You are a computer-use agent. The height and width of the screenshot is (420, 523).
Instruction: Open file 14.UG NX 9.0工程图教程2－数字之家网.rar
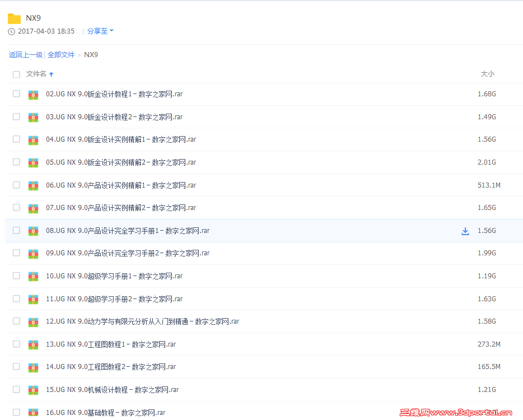coord(111,367)
